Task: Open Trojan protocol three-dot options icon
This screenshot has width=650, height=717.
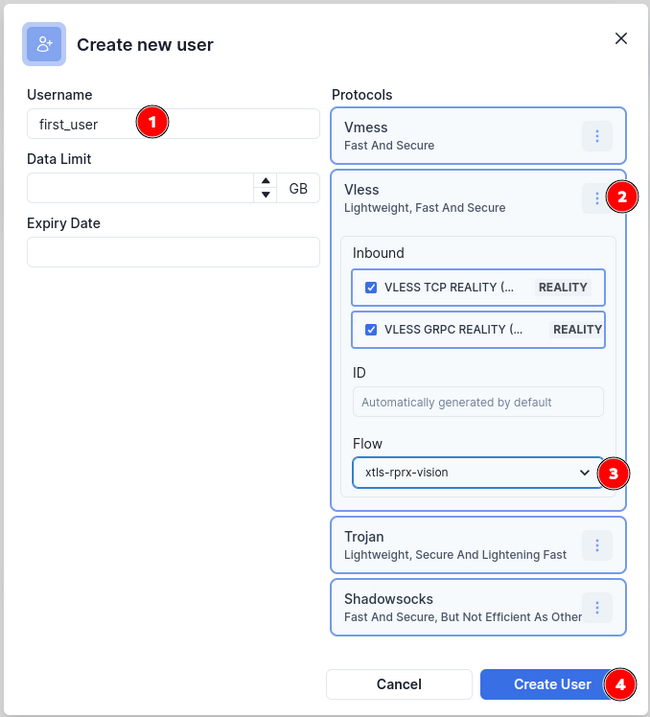Action: 597,545
